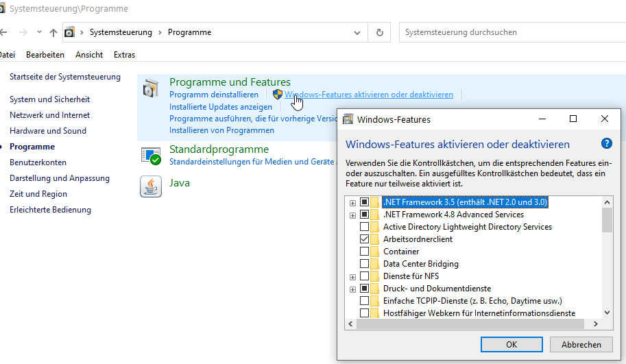Image resolution: width=626 pixels, height=364 pixels.
Task: Enable the Container feature checkbox
Action: click(365, 252)
